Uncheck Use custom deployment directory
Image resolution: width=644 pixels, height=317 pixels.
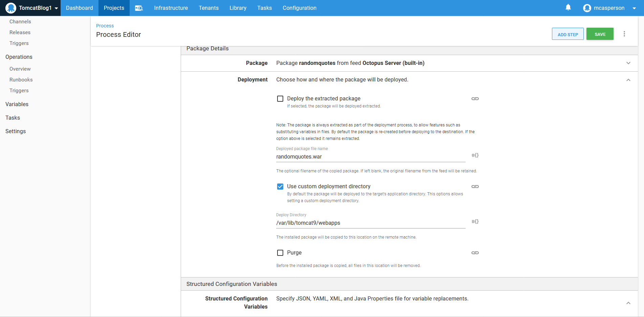(x=280, y=187)
